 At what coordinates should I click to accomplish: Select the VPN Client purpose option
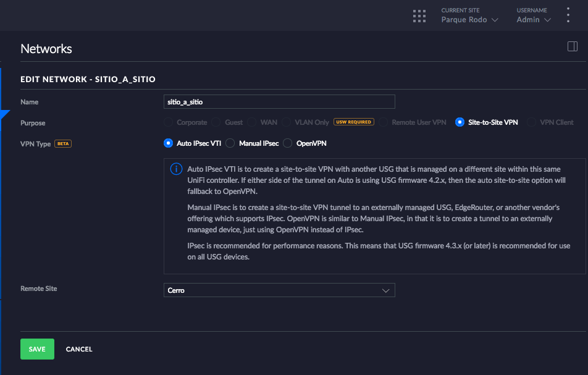click(531, 122)
